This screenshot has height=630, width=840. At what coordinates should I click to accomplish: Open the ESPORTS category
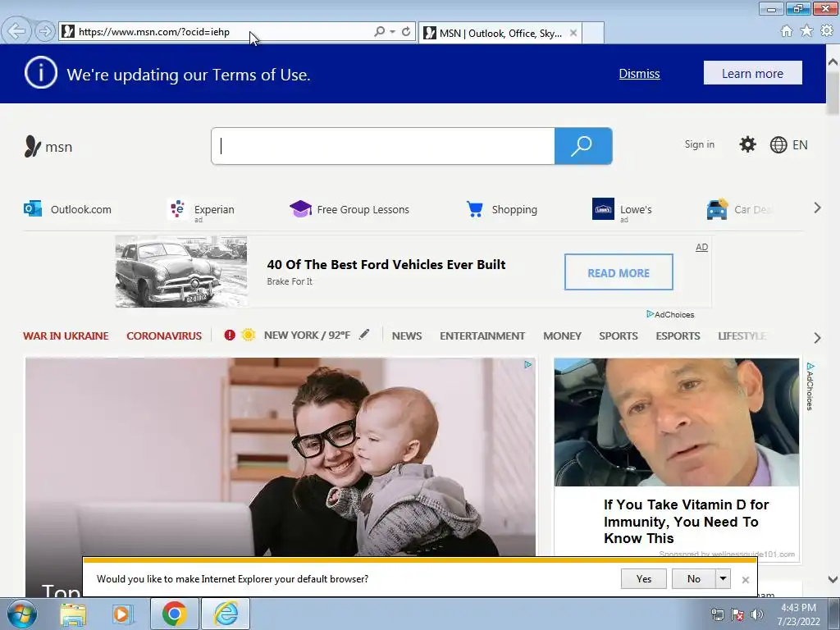tap(678, 336)
